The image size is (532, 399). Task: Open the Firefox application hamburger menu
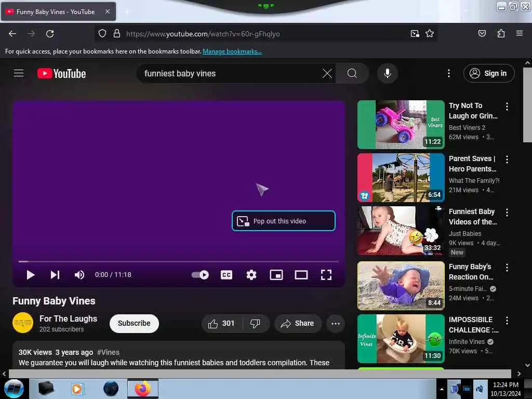(519, 33)
